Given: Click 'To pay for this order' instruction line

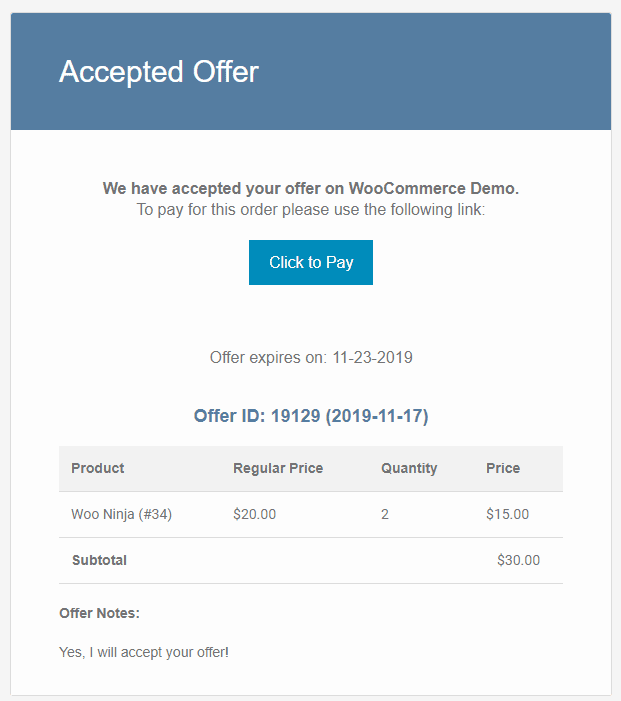Looking at the screenshot, I should [311, 210].
